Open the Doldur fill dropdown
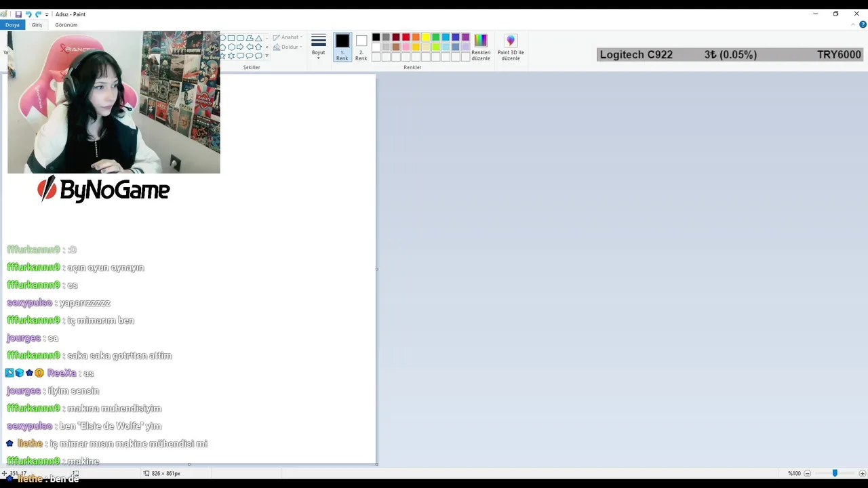Screen dimensions: 868x488 tap(288, 47)
